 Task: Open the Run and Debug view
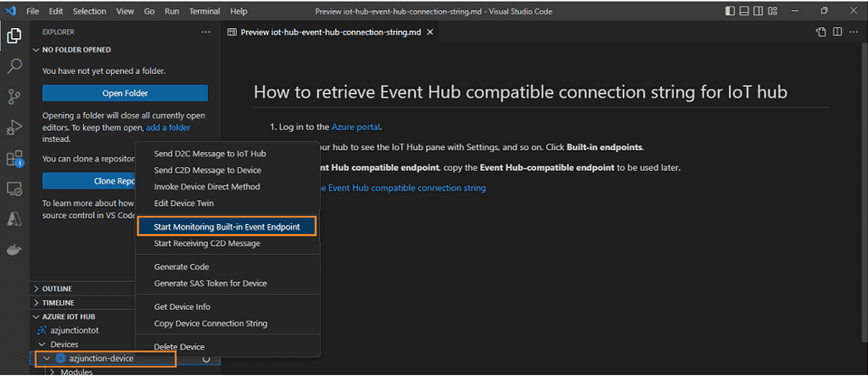[14, 127]
